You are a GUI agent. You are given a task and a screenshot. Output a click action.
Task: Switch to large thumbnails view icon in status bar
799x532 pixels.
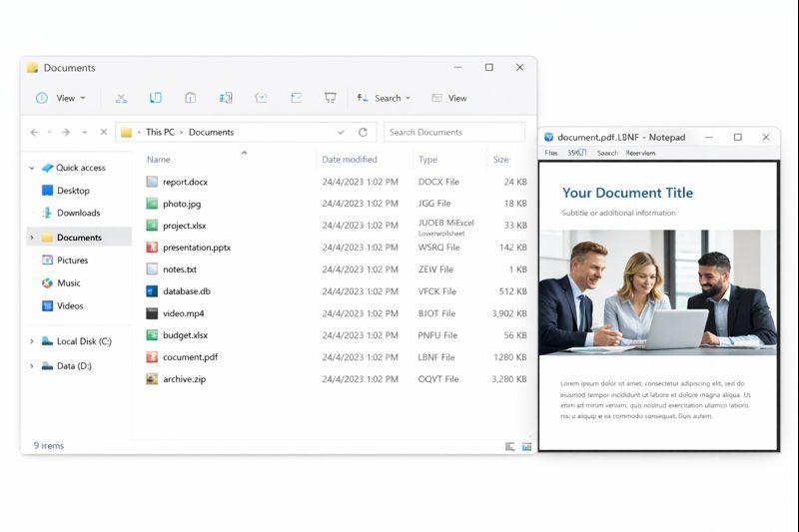pos(526,446)
